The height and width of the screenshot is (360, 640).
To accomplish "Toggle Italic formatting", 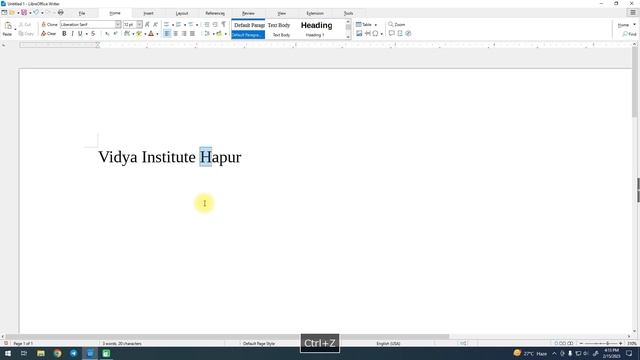I will click(x=72, y=34).
